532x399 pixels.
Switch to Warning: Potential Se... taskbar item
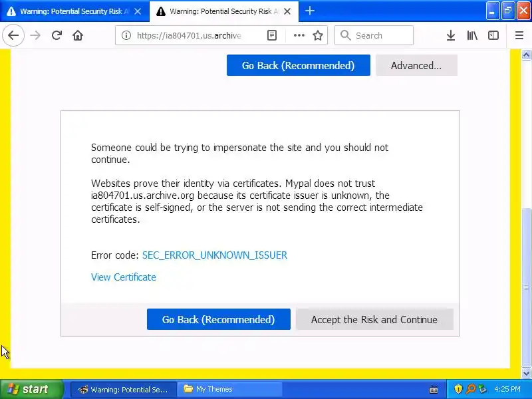[124, 389]
